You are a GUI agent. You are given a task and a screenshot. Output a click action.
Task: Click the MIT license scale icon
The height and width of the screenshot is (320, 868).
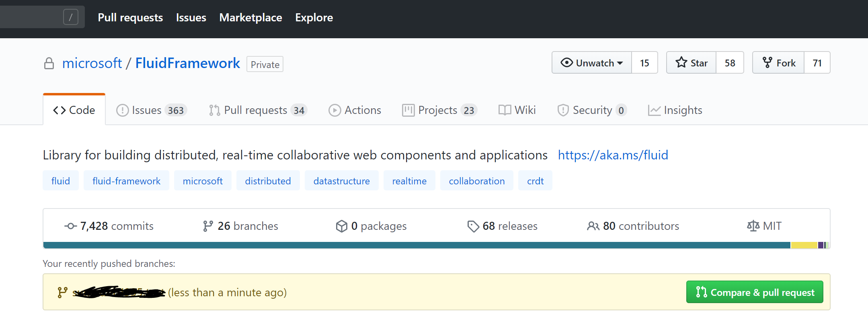pyautogui.click(x=753, y=226)
